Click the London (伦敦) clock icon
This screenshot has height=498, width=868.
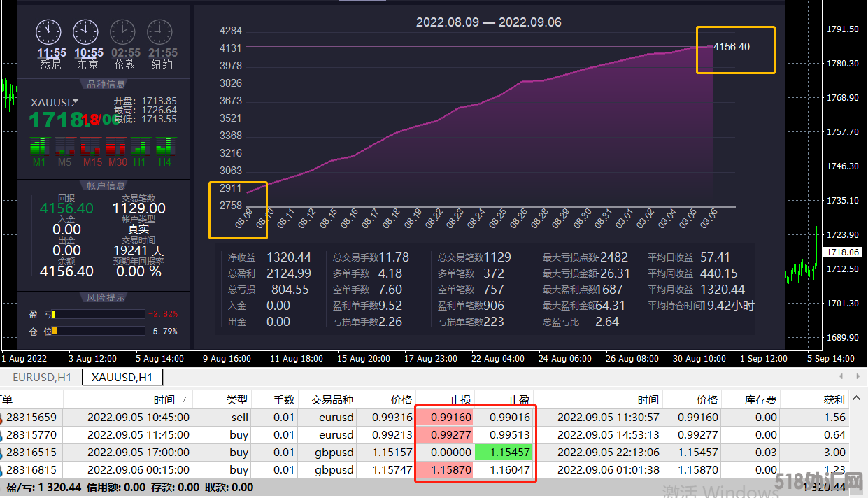[x=123, y=32]
